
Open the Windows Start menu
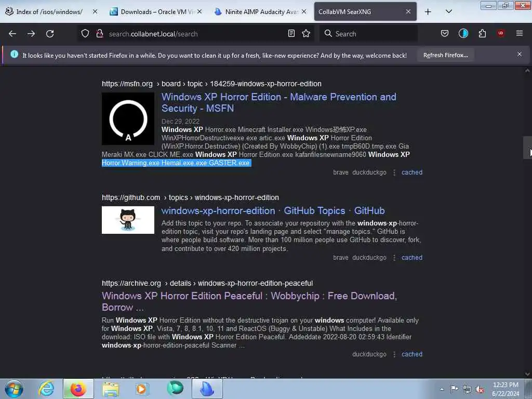click(14, 389)
